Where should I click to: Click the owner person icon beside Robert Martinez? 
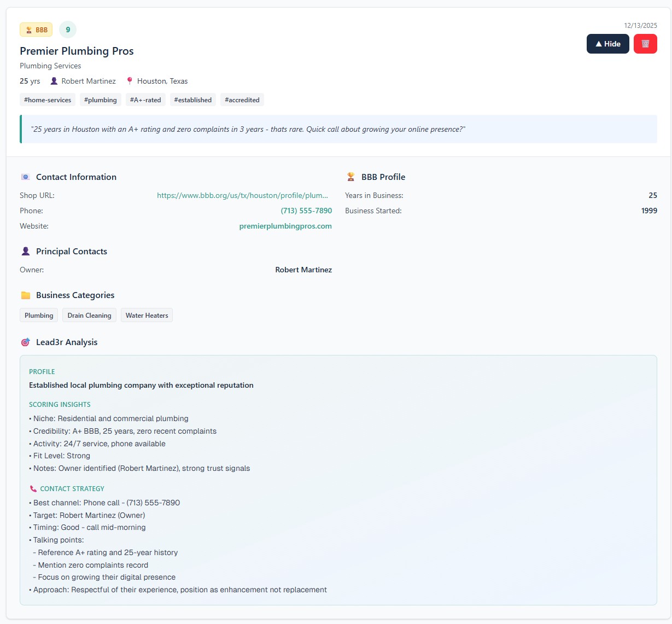(x=54, y=81)
